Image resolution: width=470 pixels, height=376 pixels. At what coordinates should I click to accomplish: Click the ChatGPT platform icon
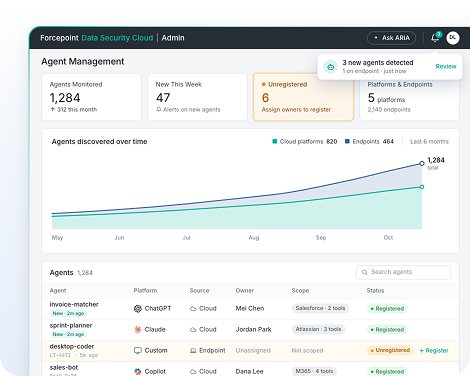pyautogui.click(x=138, y=309)
